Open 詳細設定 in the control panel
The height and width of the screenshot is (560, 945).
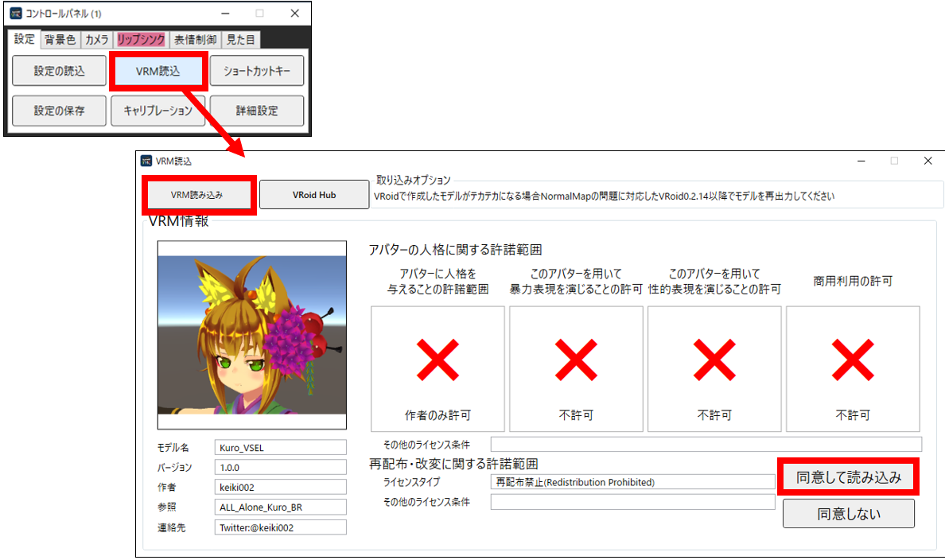(257, 111)
